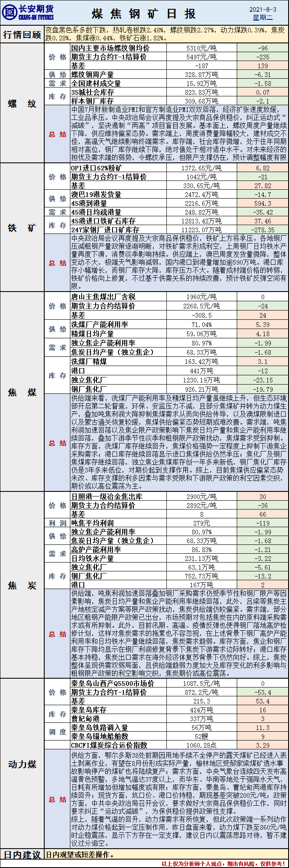The image size is (289, 868).
Task: Select row label 螺纹钢周产量
Action: (x=92, y=74)
